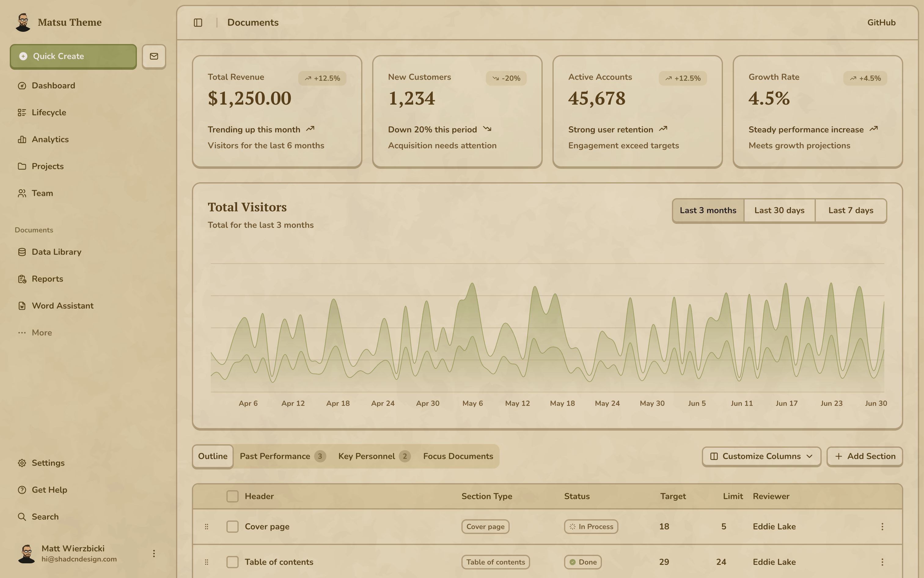Click Matt Wierzbicki's avatar photo
The image size is (924, 578).
[27, 554]
